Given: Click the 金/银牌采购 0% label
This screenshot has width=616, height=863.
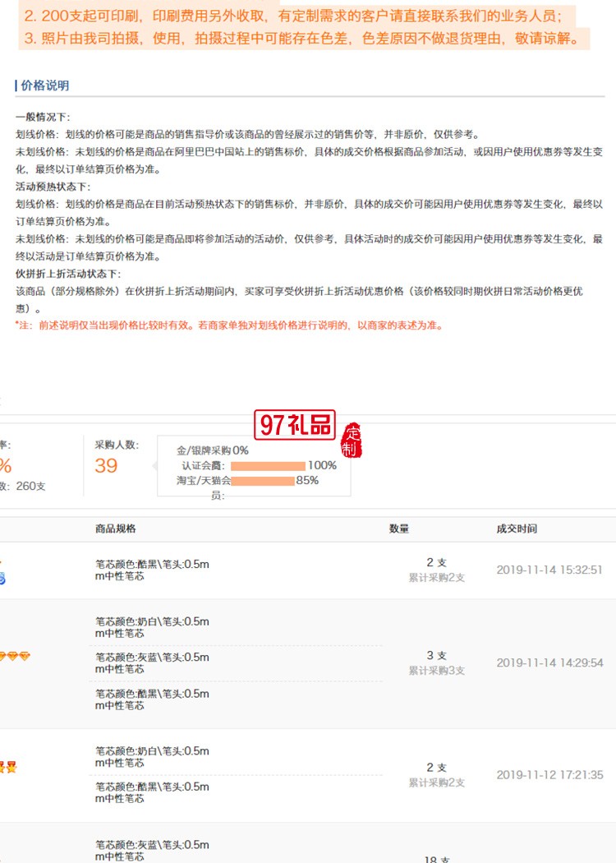Looking at the screenshot, I should pyautogui.click(x=212, y=450).
